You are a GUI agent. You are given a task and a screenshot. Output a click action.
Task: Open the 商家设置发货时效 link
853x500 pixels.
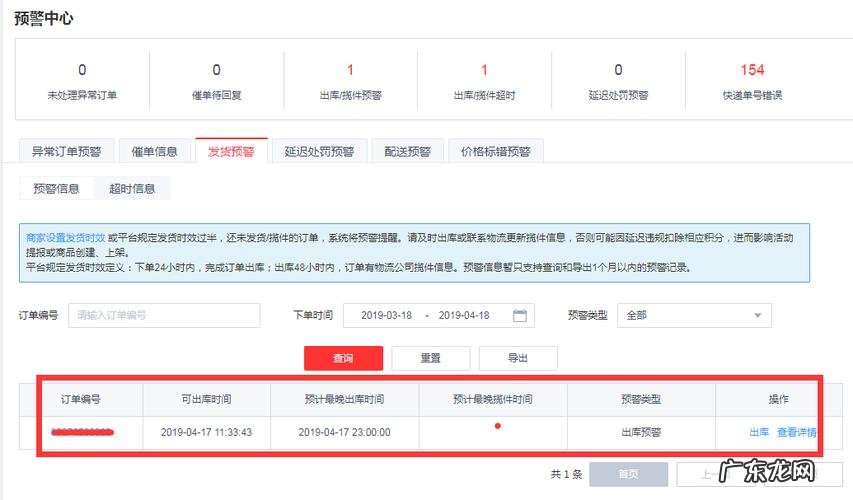65,238
